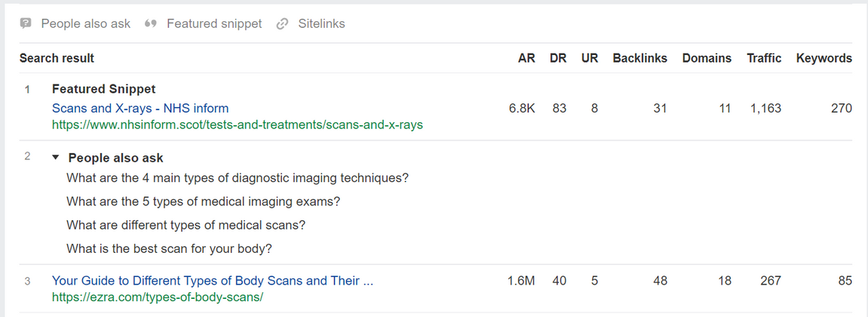Collapse the People also ask section
868x317 pixels.
click(55, 158)
